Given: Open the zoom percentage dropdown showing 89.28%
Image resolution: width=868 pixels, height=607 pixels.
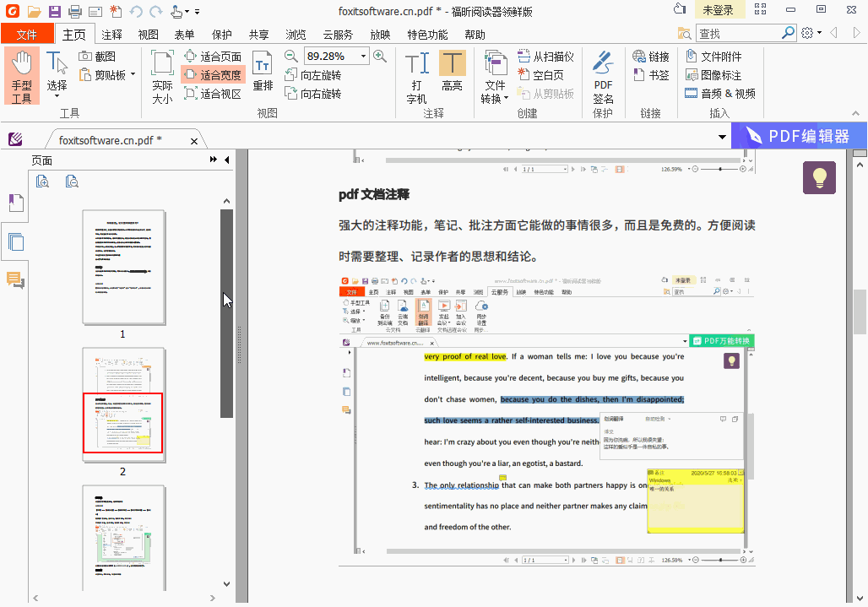Looking at the screenshot, I should coord(365,56).
